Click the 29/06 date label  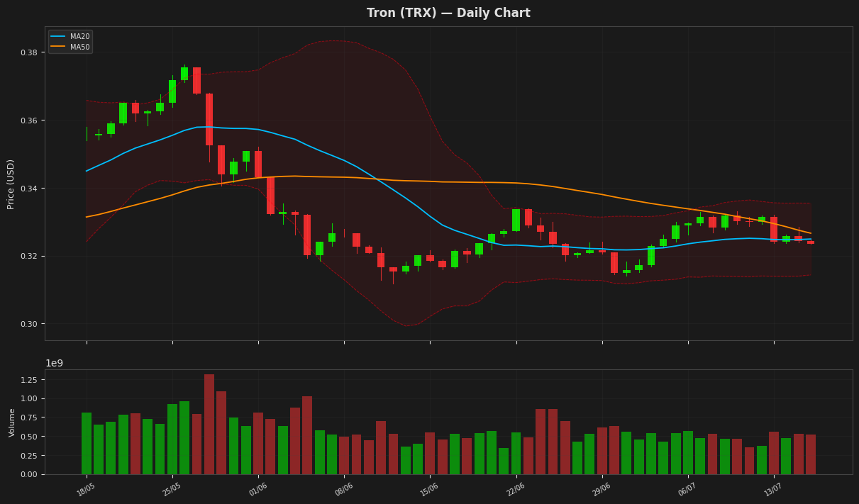point(602,489)
